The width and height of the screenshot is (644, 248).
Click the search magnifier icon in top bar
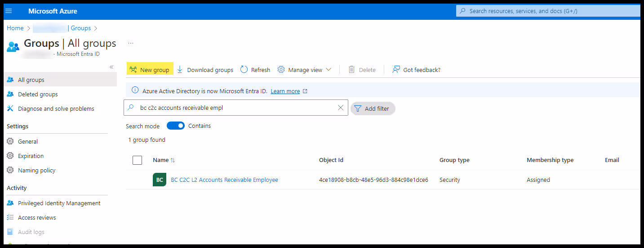[462, 11]
